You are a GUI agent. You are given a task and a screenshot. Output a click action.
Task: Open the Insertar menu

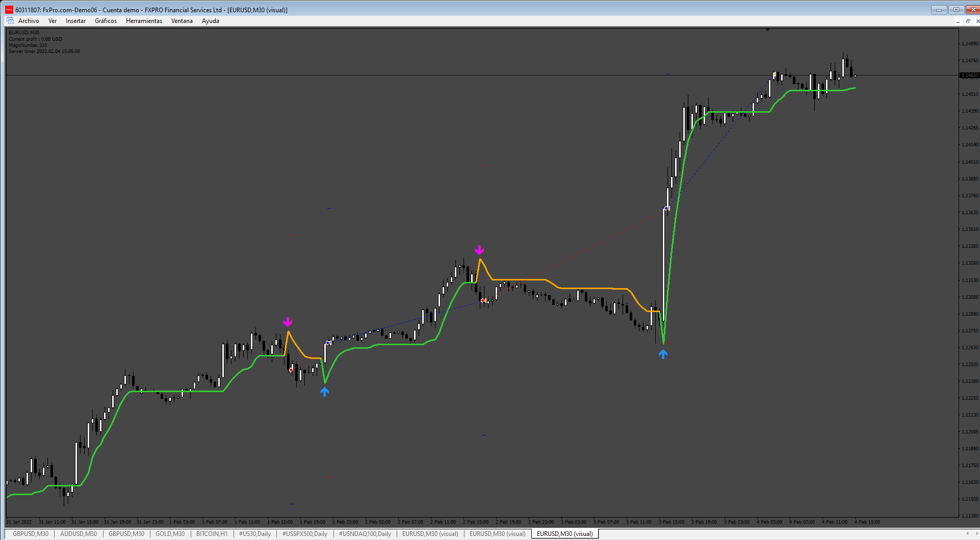(75, 21)
